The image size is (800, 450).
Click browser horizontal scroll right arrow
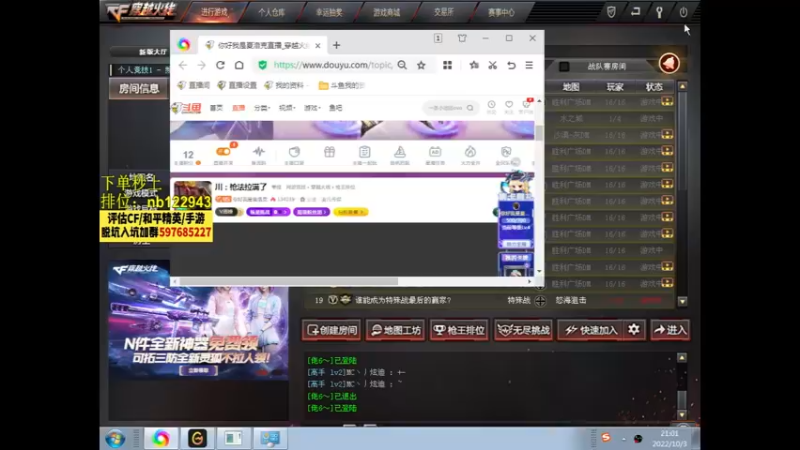coord(530,281)
